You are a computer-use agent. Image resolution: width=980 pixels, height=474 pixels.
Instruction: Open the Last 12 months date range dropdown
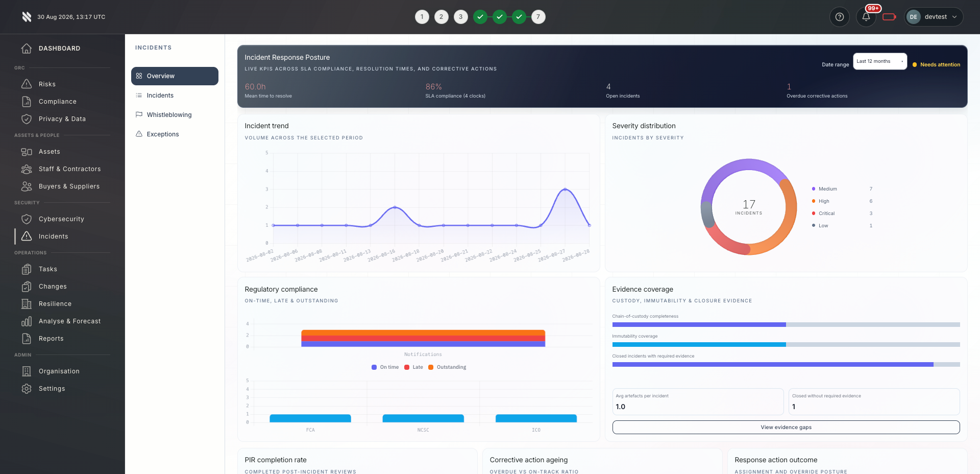tap(880, 61)
